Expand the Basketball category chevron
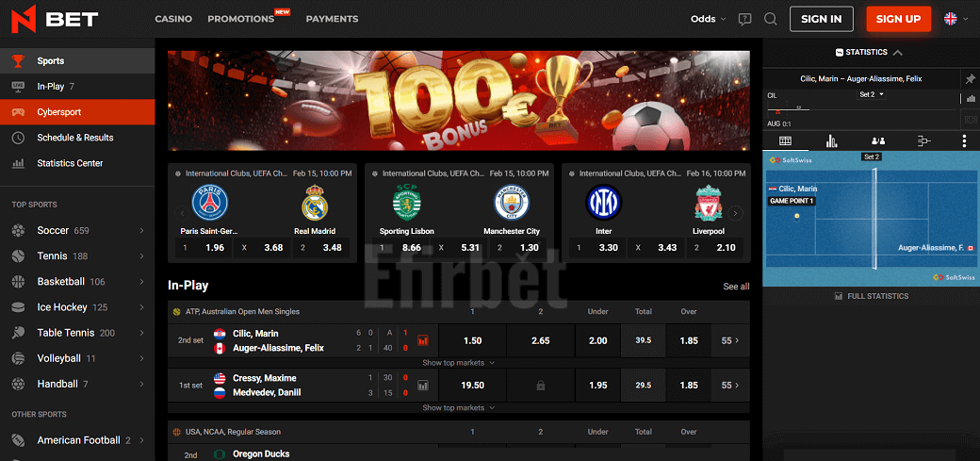Screen dimensions: 980x461 point(142,282)
